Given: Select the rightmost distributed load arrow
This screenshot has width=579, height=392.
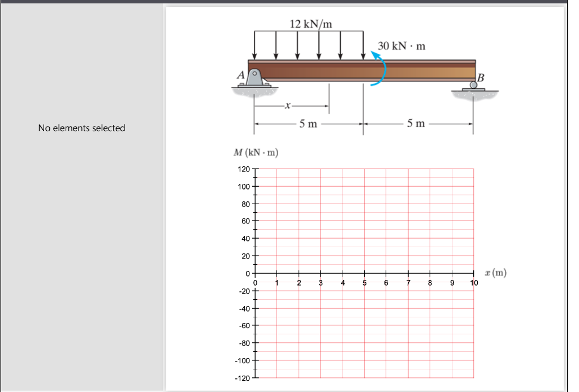Looking at the screenshot, I should pyautogui.click(x=362, y=44).
